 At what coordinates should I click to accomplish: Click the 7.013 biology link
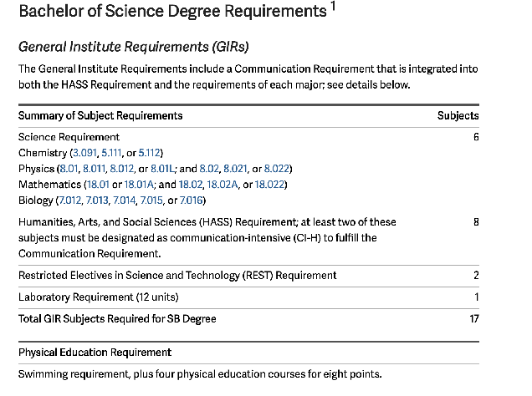coord(97,201)
